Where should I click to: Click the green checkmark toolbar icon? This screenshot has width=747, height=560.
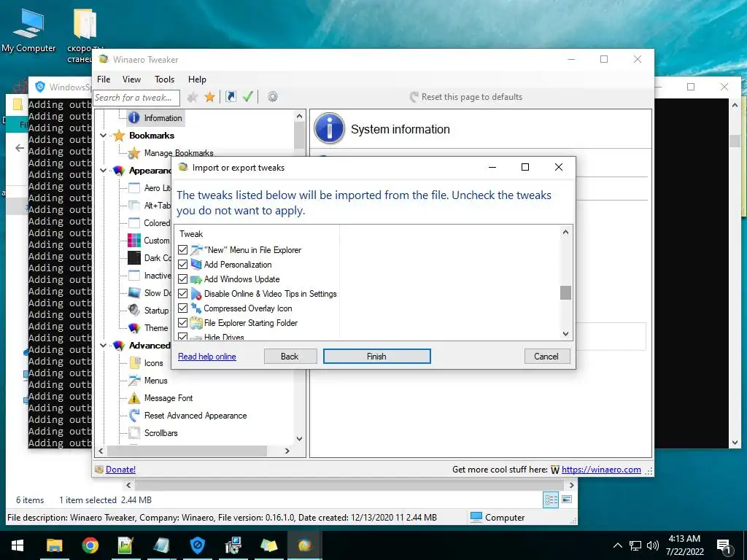point(248,97)
